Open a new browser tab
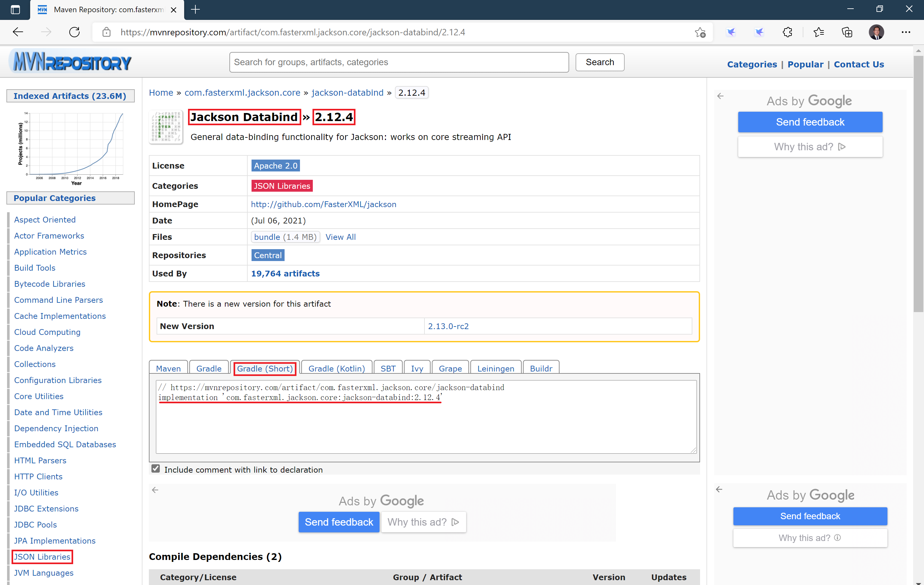 pyautogui.click(x=195, y=10)
